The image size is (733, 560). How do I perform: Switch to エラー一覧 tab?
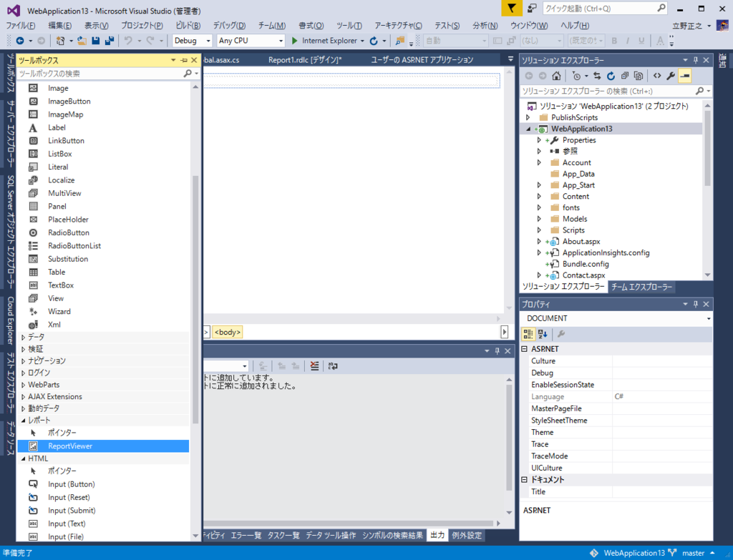click(246, 535)
